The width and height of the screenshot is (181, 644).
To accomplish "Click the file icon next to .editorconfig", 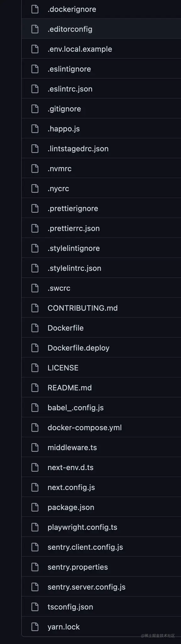I will [x=35, y=29].
